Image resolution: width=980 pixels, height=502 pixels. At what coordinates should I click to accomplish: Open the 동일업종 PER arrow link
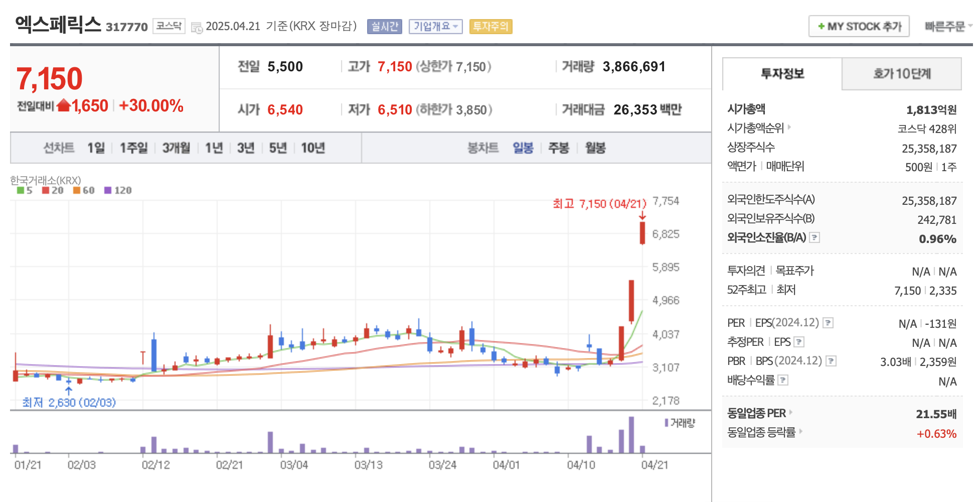click(x=791, y=413)
